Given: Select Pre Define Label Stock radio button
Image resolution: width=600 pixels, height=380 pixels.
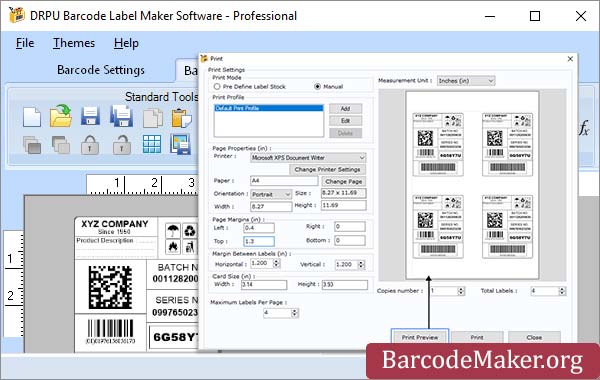Looking at the screenshot, I should point(217,86).
